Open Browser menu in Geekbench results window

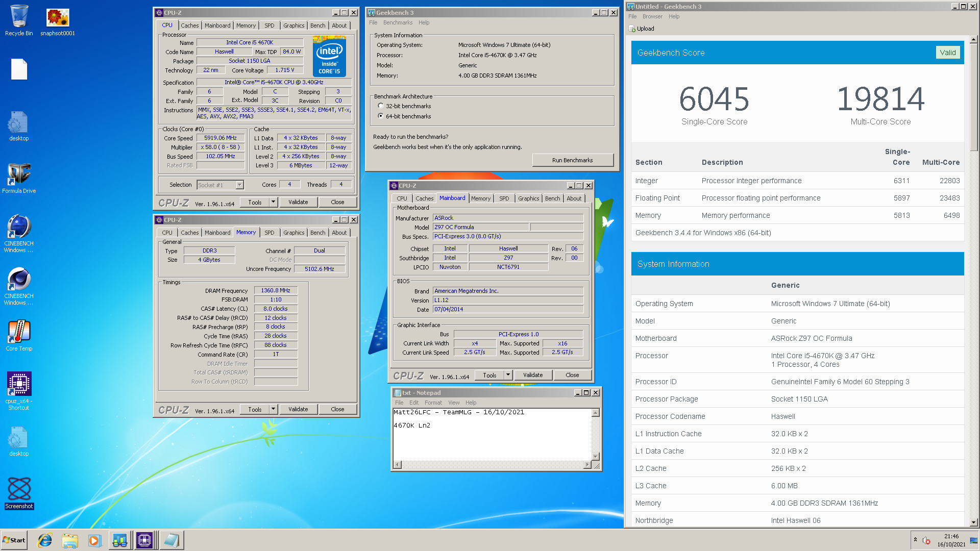click(x=652, y=16)
